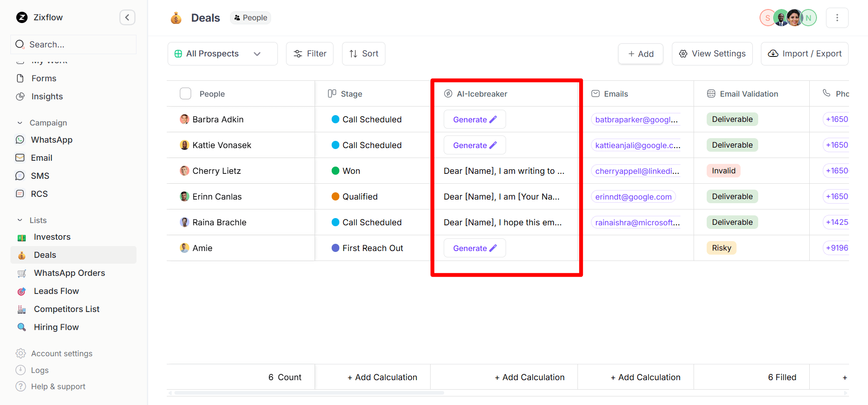Image resolution: width=868 pixels, height=405 pixels.
Task: Collapse the Lists section
Action: [20, 220]
